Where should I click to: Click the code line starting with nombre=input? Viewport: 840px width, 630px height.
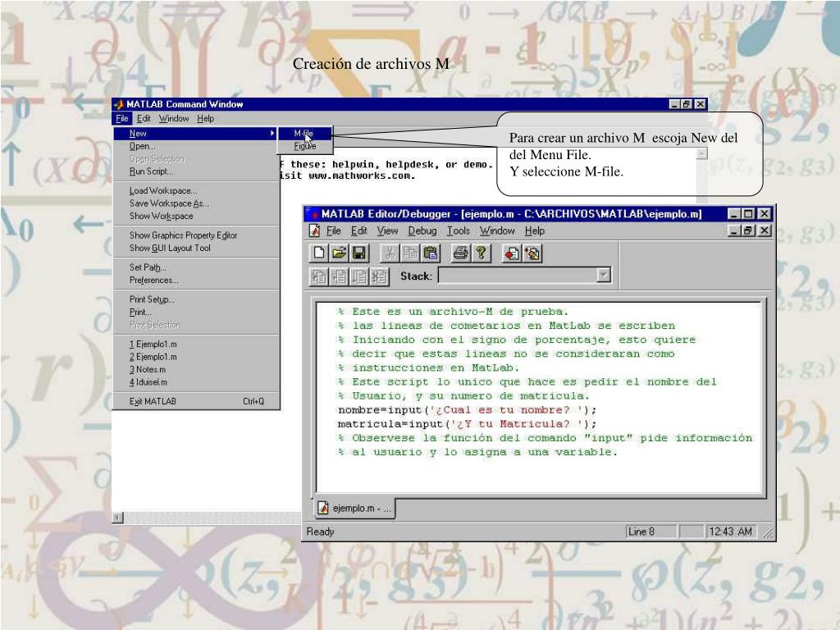(467, 410)
